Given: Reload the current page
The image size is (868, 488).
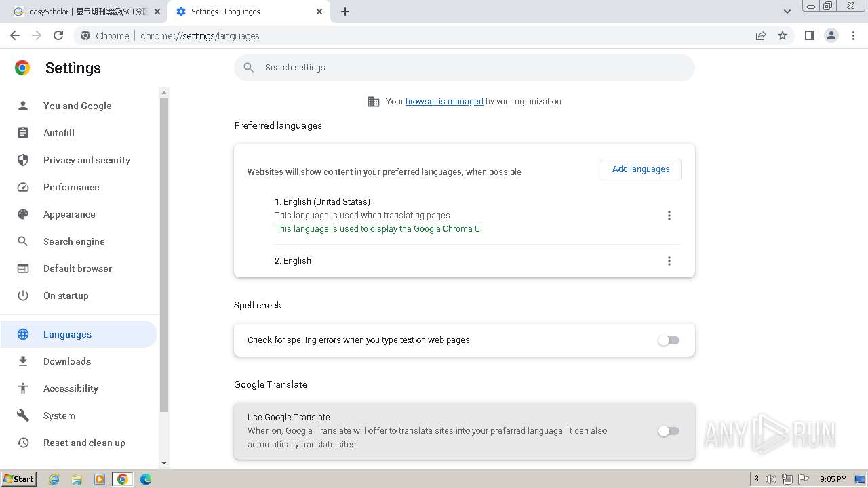Looking at the screenshot, I should [58, 35].
